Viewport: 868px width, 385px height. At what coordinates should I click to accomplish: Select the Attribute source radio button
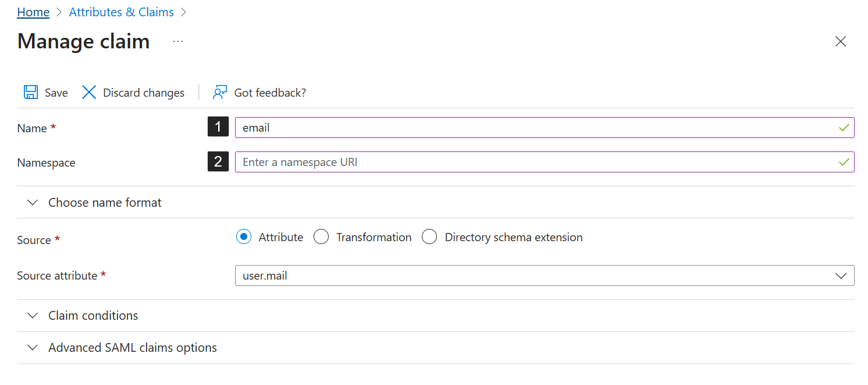[244, 237]
